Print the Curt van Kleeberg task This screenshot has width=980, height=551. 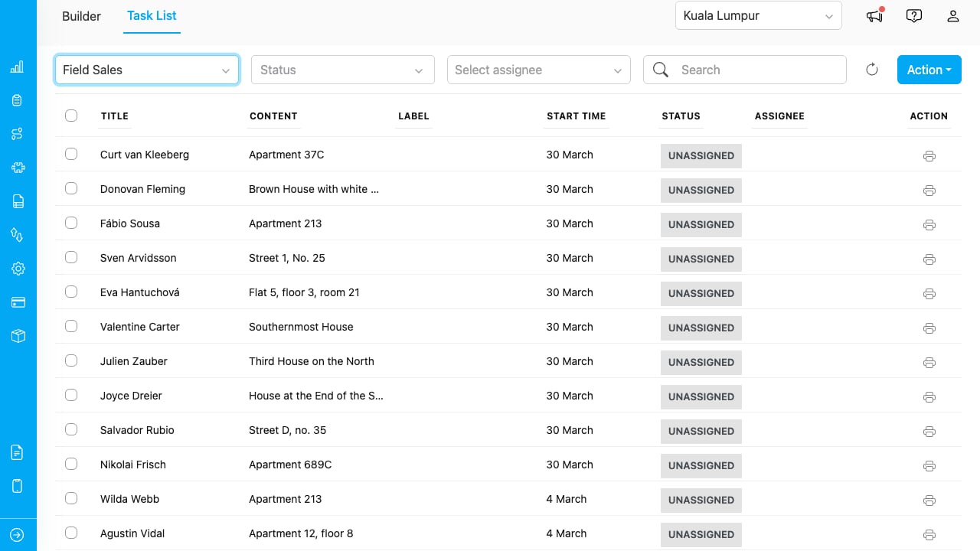pyautogui.click(x=929, y=156)
